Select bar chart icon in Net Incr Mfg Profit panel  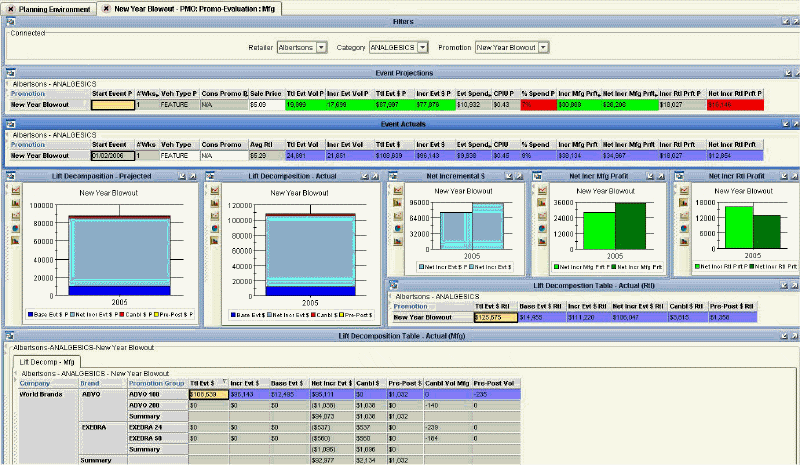541,203
